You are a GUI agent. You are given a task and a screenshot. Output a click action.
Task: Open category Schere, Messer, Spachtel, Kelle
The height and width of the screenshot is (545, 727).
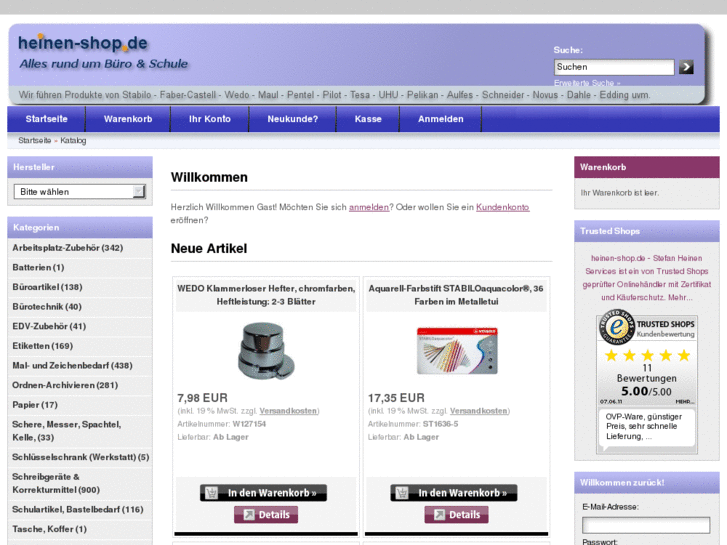(67, 431)
